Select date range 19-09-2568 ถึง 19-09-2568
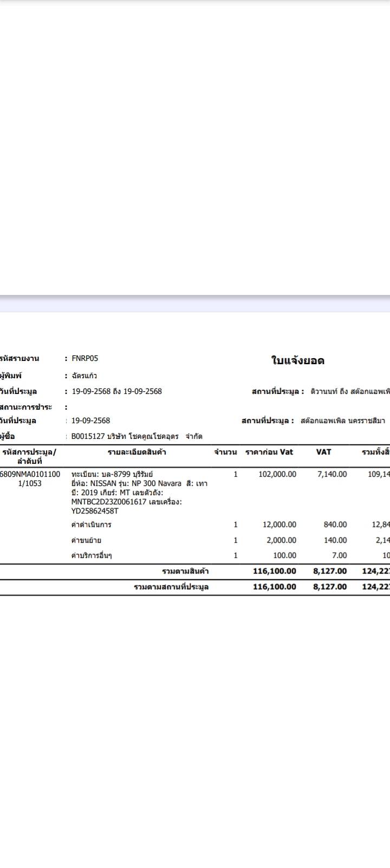 pyautogui.click(x=116, y=391)
